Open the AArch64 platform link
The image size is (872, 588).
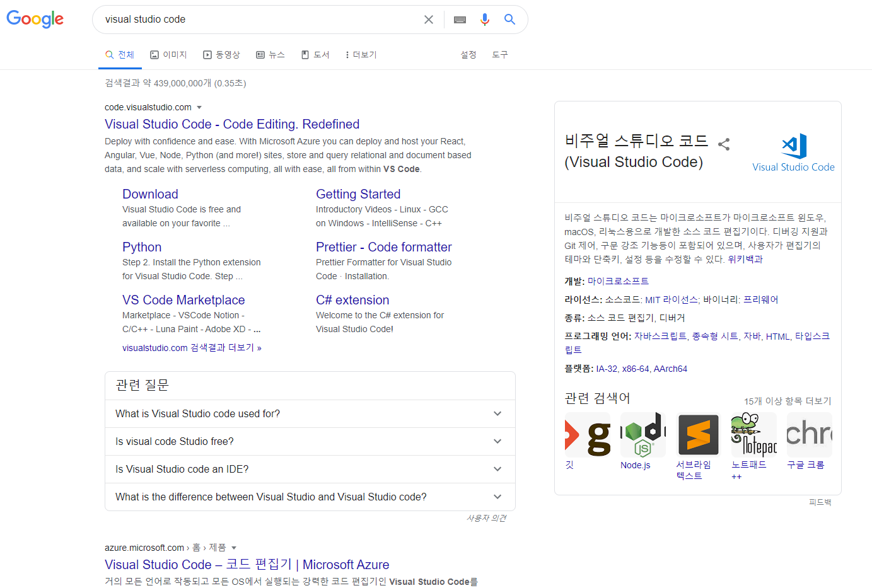click(670, 369)
